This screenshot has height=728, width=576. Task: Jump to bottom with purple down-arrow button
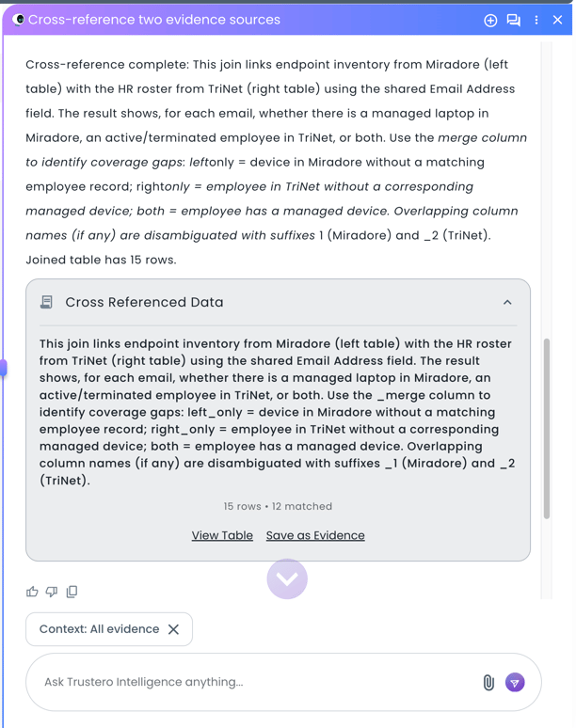[x=287, y=578]
